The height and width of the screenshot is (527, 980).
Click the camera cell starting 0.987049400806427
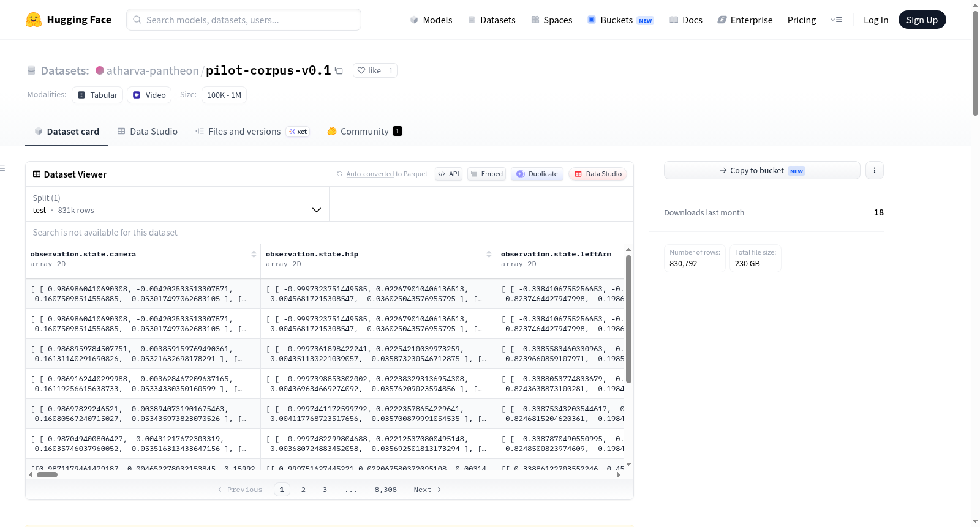point(143,444)
